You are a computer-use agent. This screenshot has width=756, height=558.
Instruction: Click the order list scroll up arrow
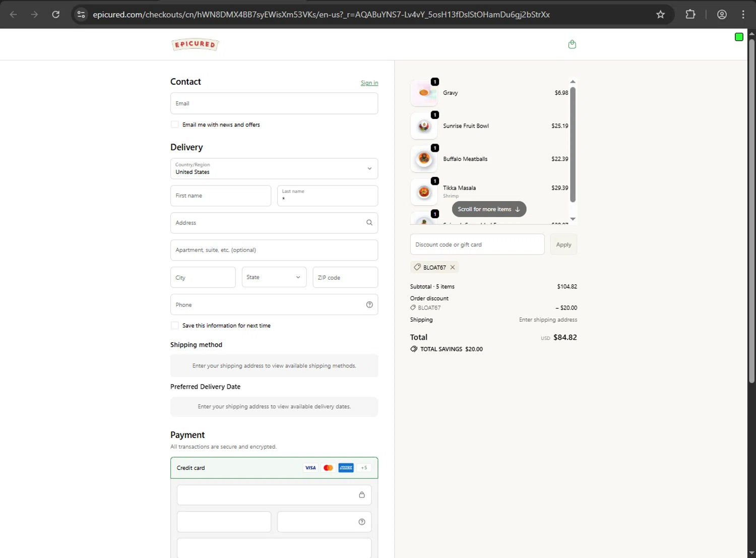coord(573,81)
